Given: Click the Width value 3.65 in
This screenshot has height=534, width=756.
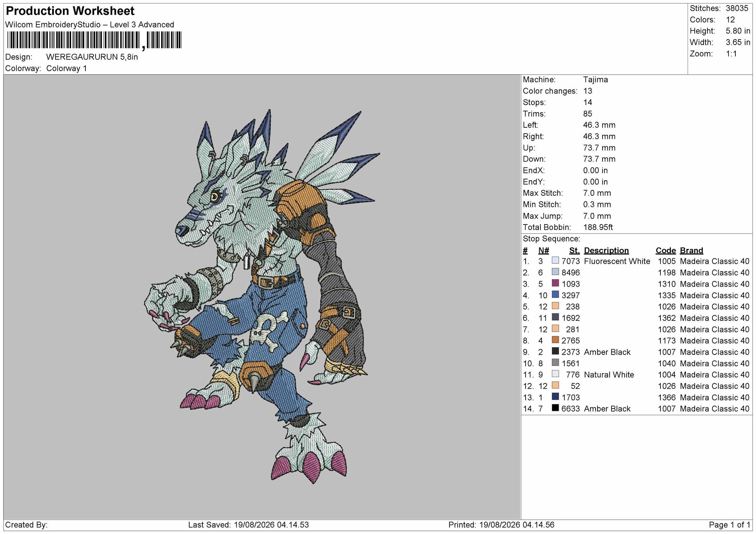Looking at the screenshot, I should pos(738,42).
